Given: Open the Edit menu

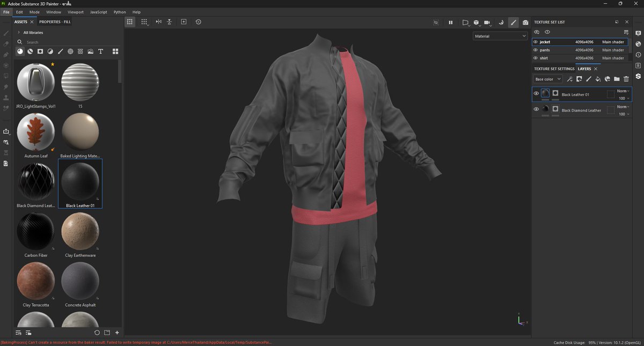Looking at the screenshot, I should [x=19, y=12].
